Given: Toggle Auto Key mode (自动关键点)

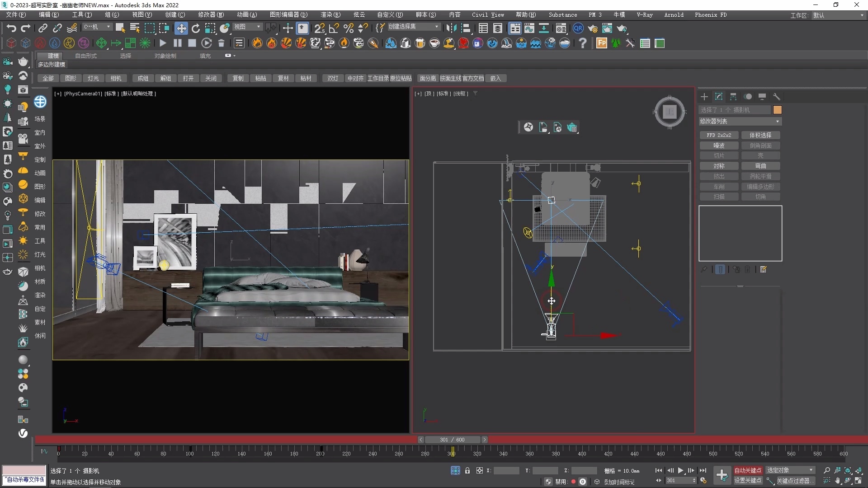Looking at the screenshot, I should pyautogui.click(x=748, y=470).
